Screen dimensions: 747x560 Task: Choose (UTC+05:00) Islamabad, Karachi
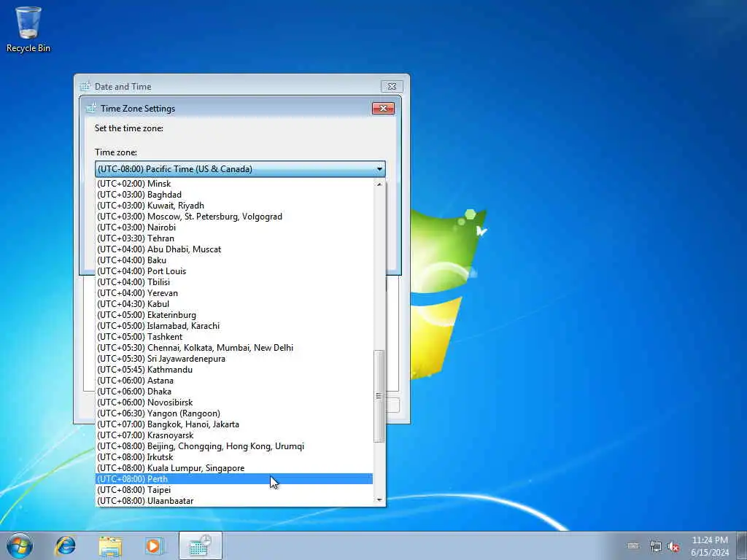(234, 326)
